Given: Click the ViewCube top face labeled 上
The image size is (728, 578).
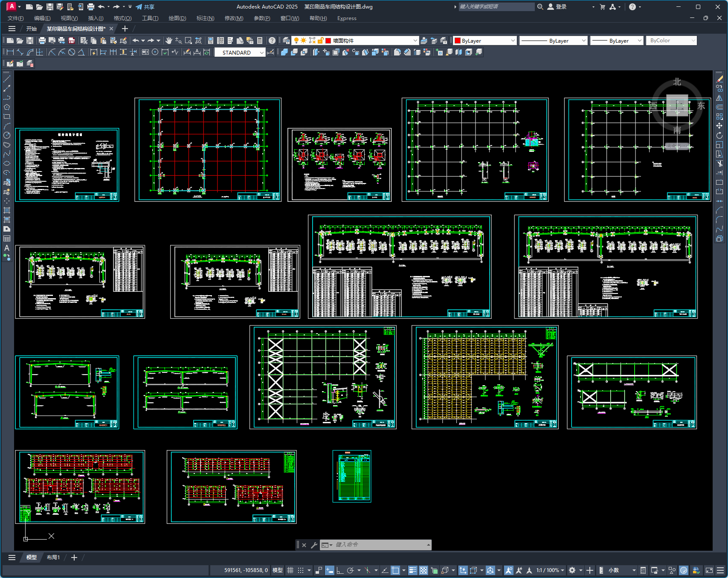Looking at the screenshot, I should pyautogui.click(x=677, y=105).
